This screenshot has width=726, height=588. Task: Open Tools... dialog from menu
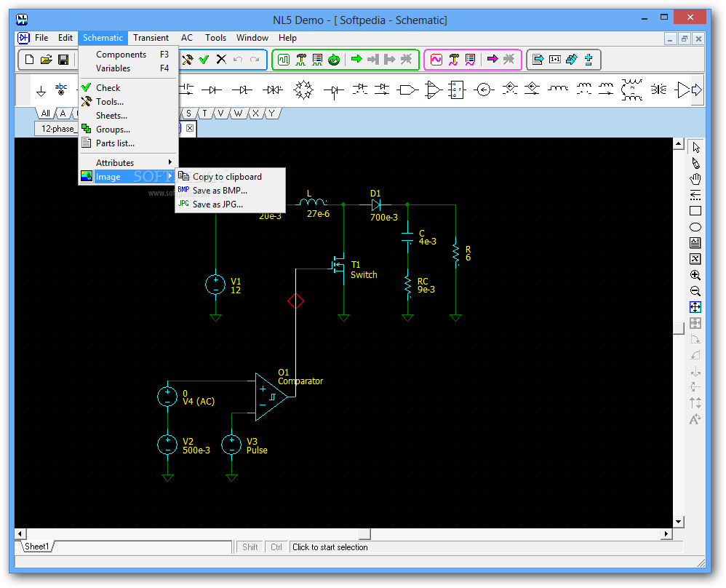128,101
